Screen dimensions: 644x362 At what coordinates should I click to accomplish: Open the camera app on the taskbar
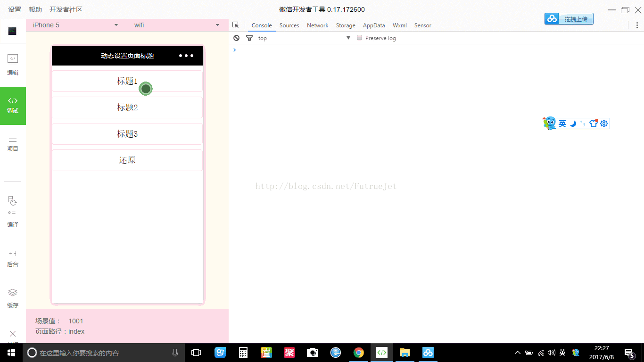tap(312, 353)
